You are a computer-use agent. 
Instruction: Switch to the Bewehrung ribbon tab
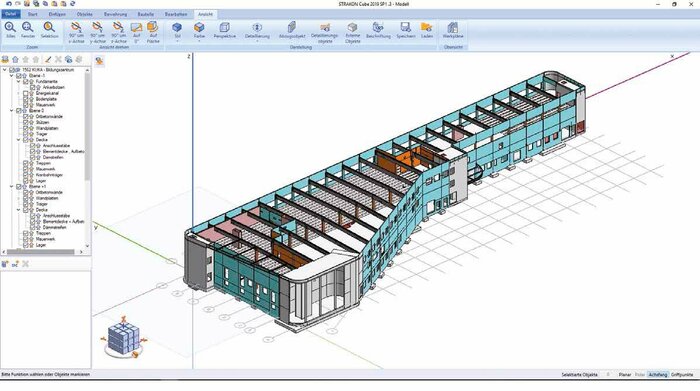coord(115,14)
